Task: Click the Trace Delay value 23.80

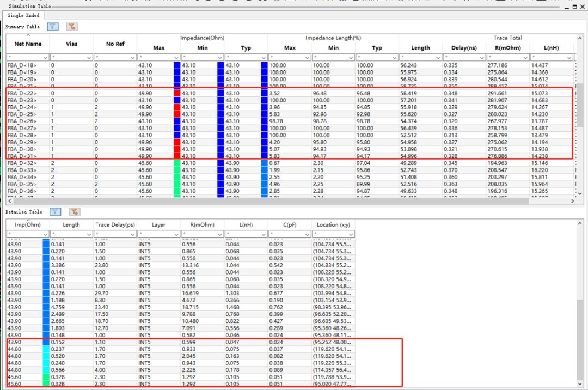Action: pyautogui.click(x=102, y=265)
